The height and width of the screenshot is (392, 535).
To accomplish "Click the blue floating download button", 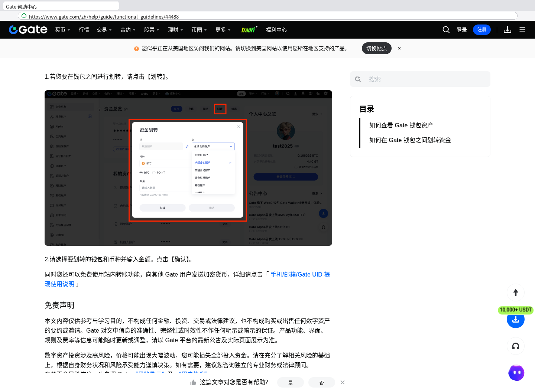I will pyautogui.click(x=516, y=320).
